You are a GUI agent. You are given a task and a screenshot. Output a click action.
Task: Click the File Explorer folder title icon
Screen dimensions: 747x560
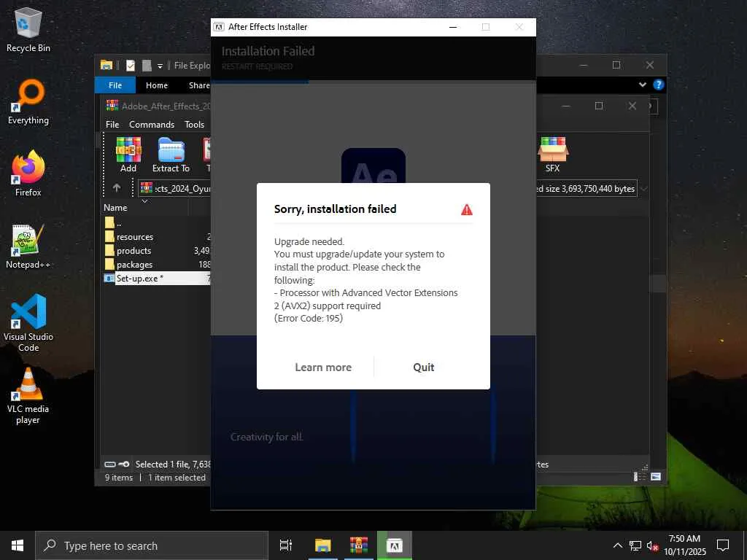click(107, 65)
